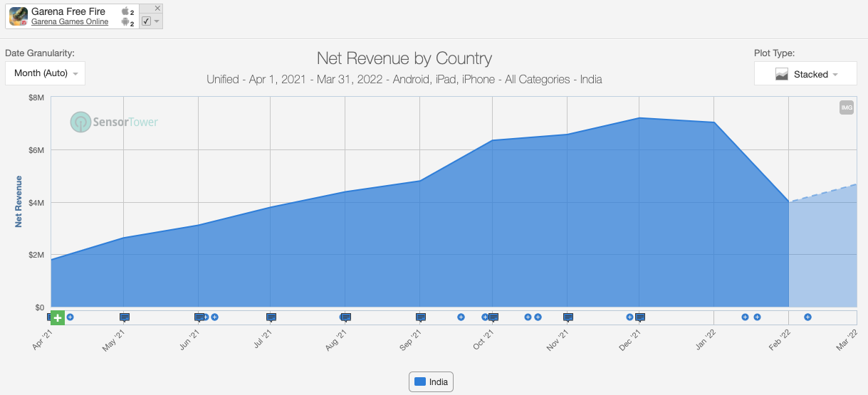Open the Nov '21 comment marker
This screenshot has width=868, height=395.
[568, 317]
